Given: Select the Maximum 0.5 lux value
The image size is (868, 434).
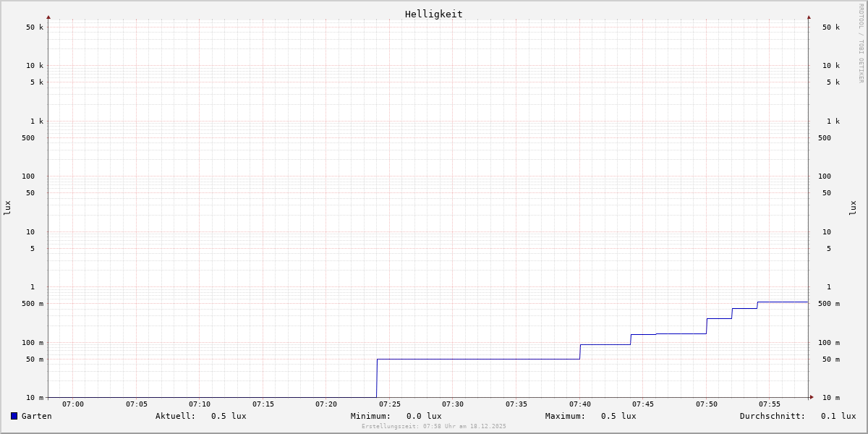Looking at the screenshot, I should pos(618,416).
